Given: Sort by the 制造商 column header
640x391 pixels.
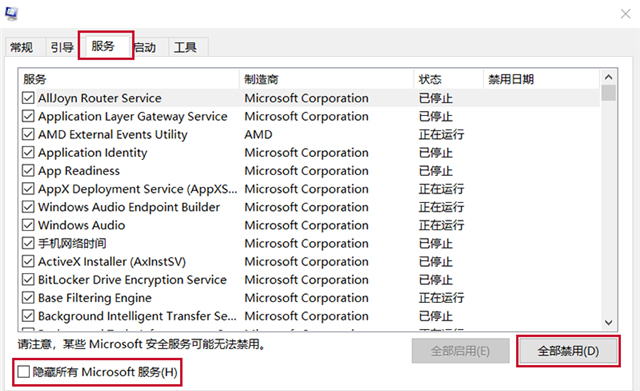Looking at the screenshot, I should pyautogui.click(x=327, y=79).
